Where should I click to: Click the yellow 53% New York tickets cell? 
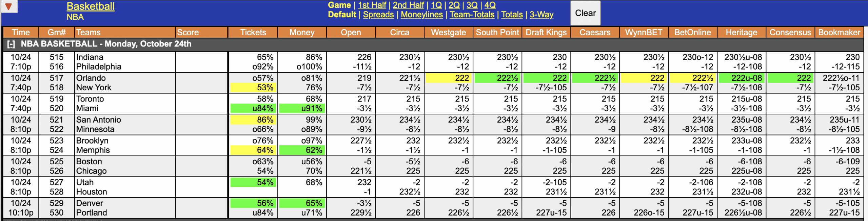pos(253,88)
